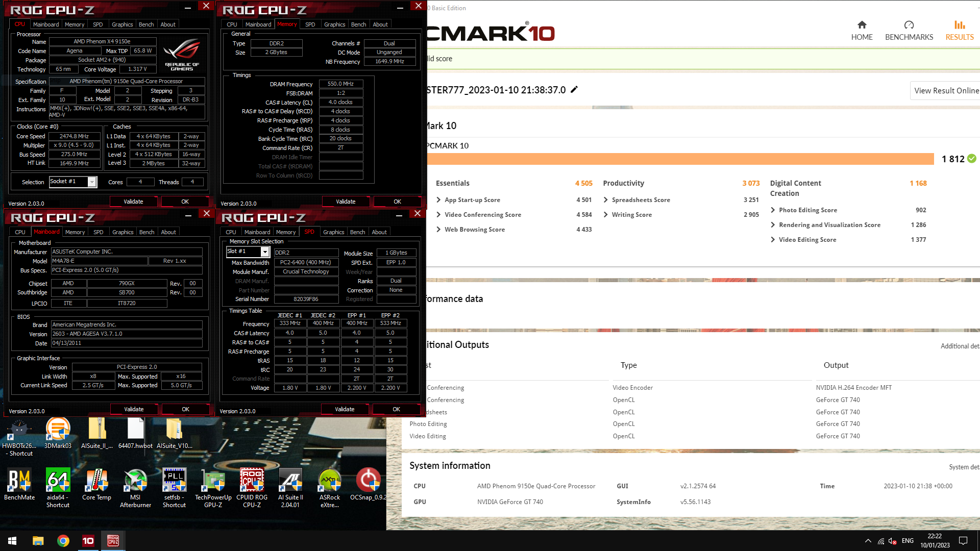Open the setfsb shortcut

click(174, 488)
